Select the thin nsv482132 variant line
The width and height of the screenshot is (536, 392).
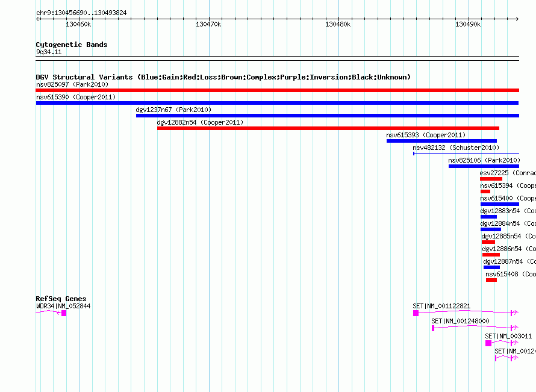(466, 154)
